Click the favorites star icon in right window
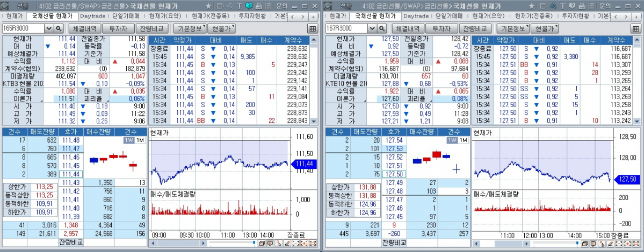The width and height of the screenshot is (644, 252). coord(531,6)
